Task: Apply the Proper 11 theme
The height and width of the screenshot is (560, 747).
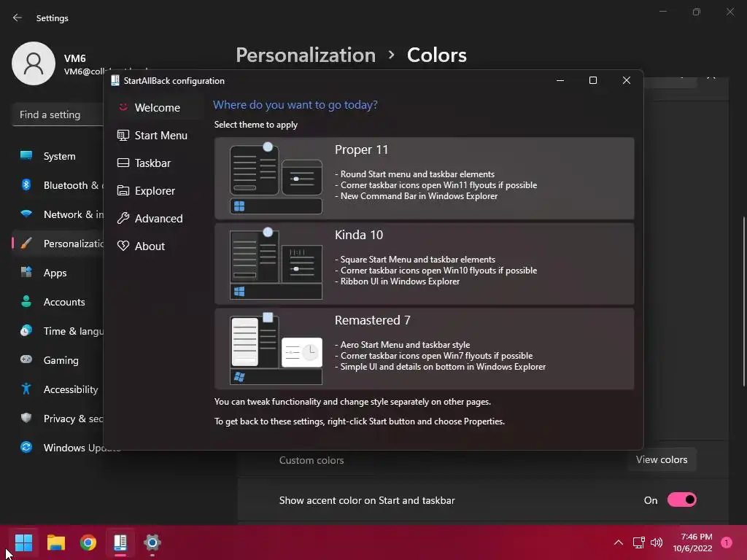Action: [x=424, y=178]
